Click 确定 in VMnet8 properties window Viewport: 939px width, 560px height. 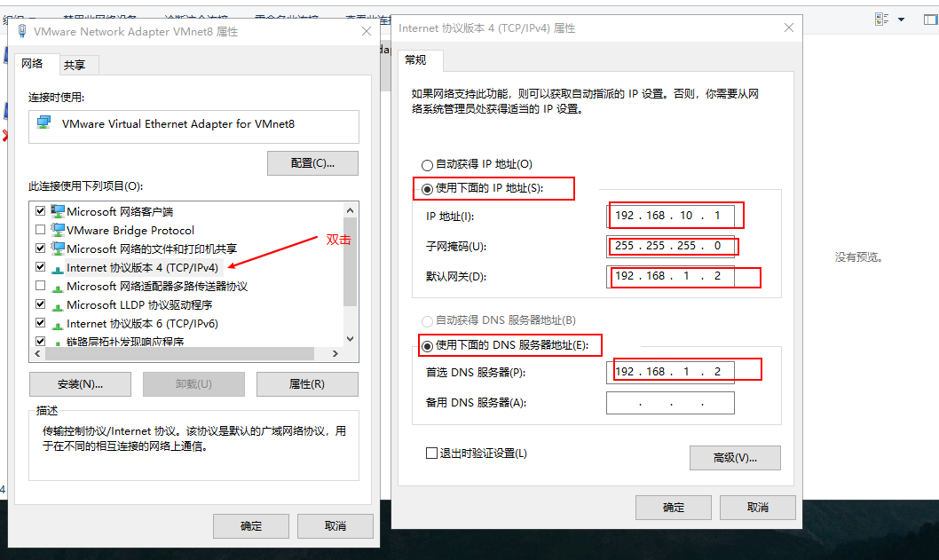251,526
